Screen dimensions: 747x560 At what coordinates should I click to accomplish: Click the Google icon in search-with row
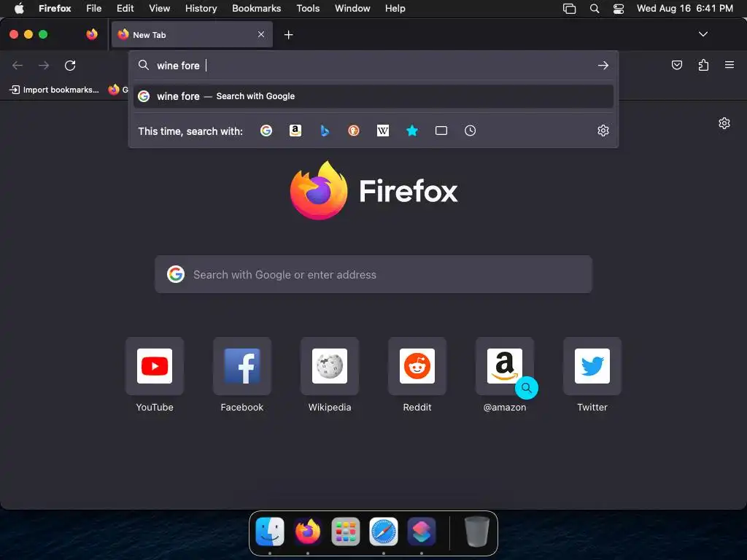[266, 131]
